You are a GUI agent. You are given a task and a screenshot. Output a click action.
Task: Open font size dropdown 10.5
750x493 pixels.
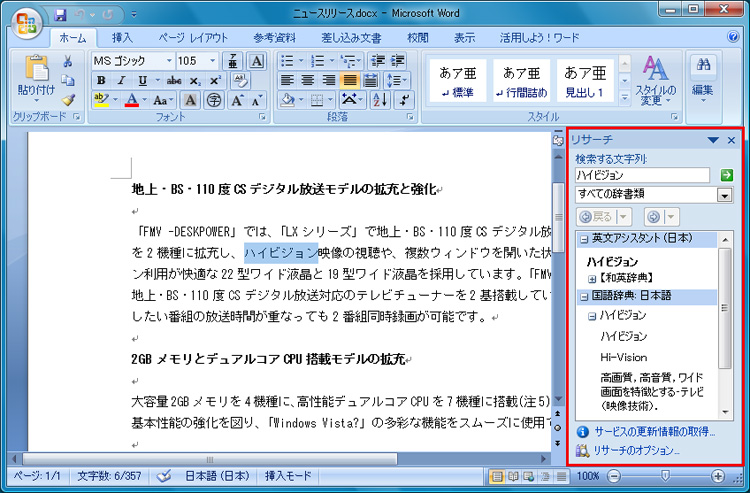coord(212,61)
